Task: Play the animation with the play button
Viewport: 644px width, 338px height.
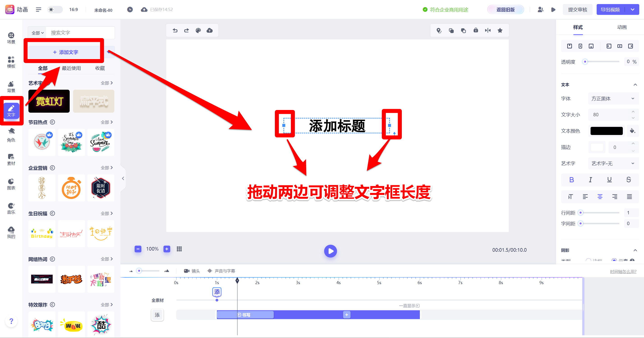Action: [x=331, y=251]
